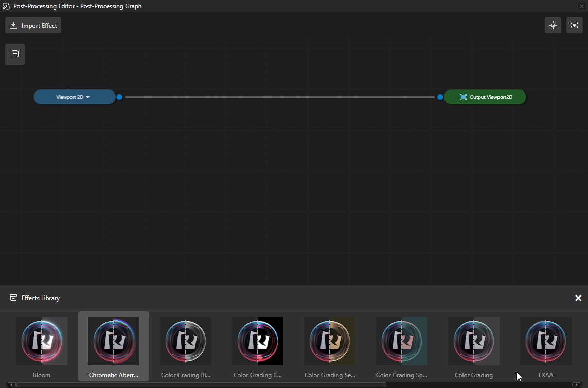Center the graph view using the crosshair icon

tap(553, 25)
